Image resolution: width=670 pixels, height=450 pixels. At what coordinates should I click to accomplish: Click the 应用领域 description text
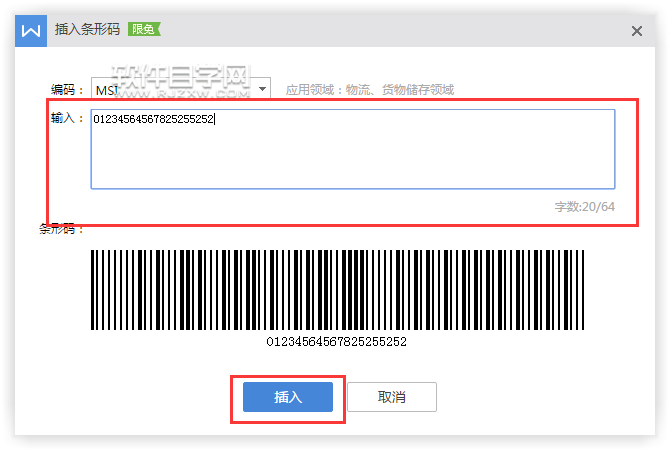click(370, 90)
